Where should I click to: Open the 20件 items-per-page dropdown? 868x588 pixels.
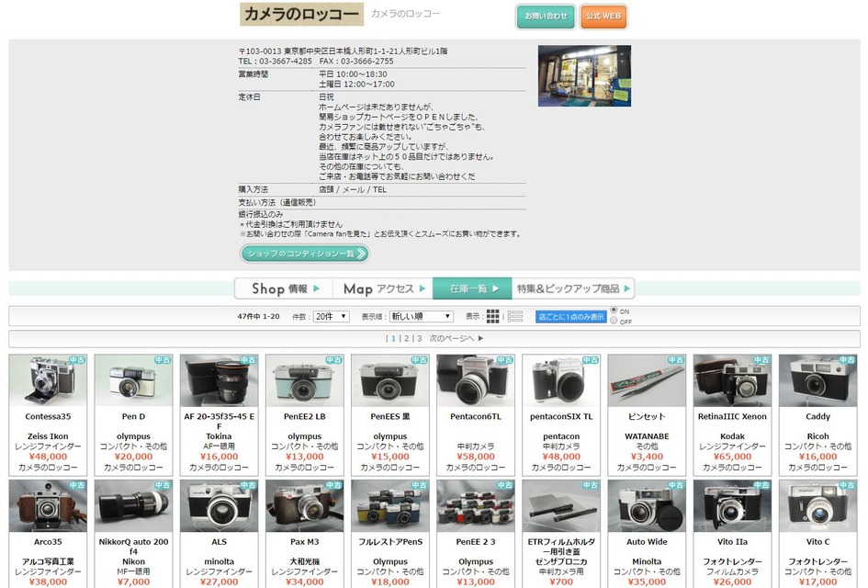[331, 316]
